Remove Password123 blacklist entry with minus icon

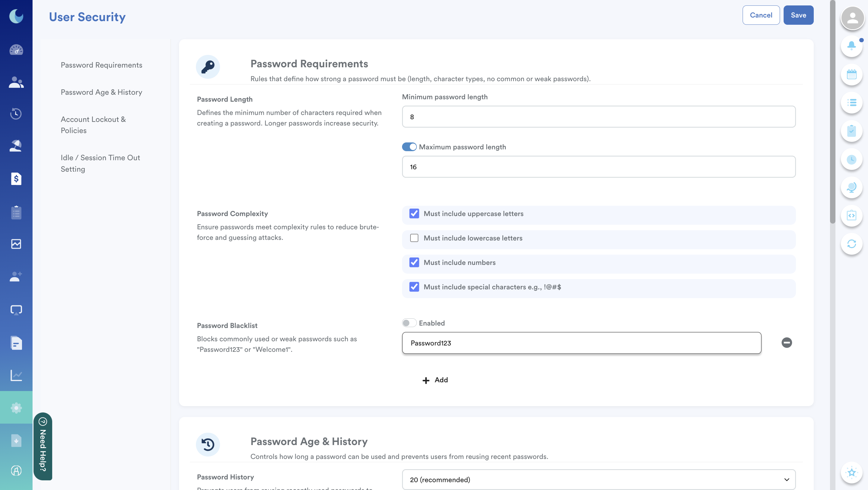tap(786, 343)
